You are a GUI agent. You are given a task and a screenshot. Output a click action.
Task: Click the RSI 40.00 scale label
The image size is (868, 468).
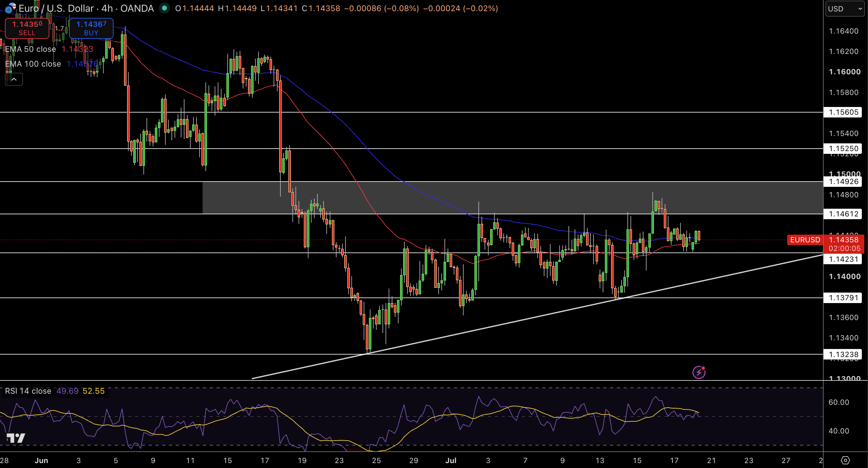[x=839, y=431]
